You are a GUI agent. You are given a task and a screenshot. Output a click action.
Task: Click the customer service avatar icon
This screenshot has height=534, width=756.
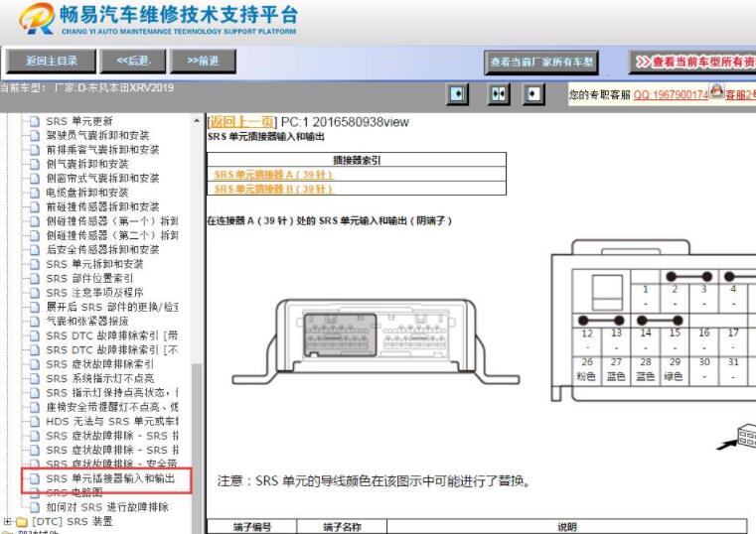coord(717,91)
